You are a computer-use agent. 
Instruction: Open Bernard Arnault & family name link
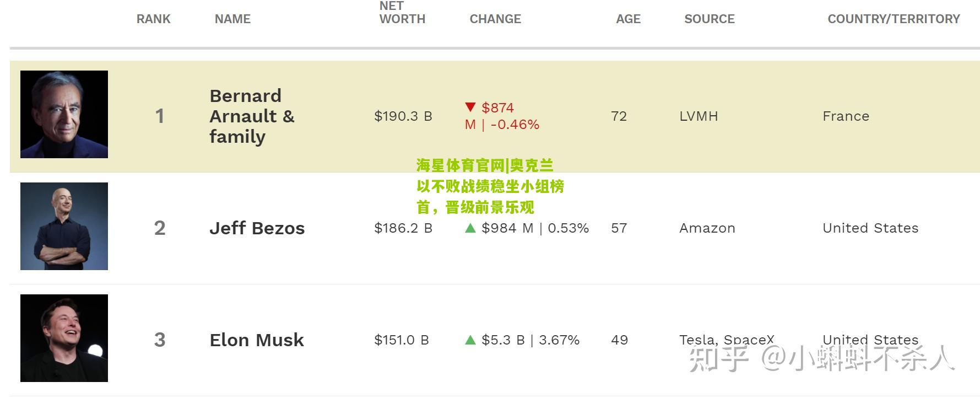pos(252,116)
